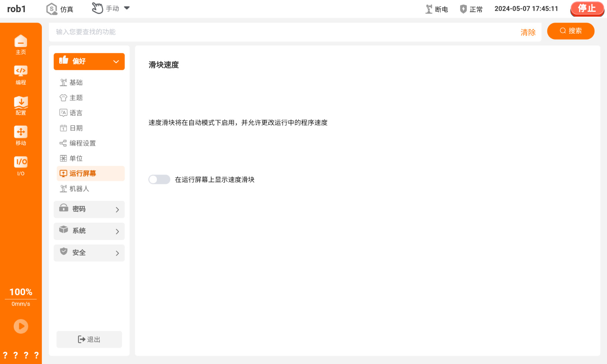Viewport: 607px width, 364px height.
Task: Click the 滑块速度 heading
Action: [x=163, y=65]
